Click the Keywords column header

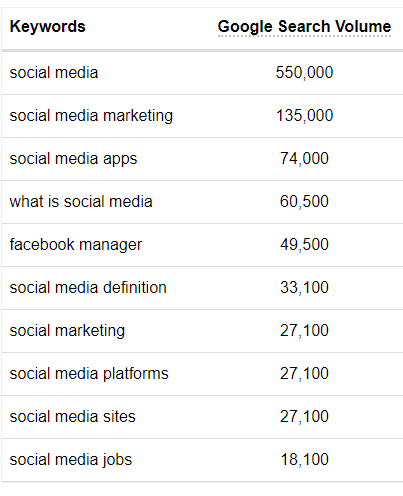[47, 26]
